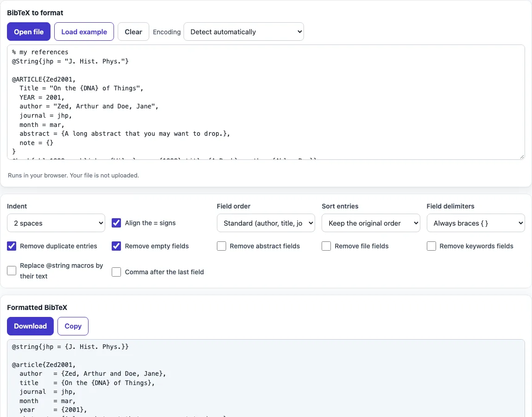Screen dimensions: 532x417
Task: Open the Field order dropdown
Action: (x=266, y=223)
